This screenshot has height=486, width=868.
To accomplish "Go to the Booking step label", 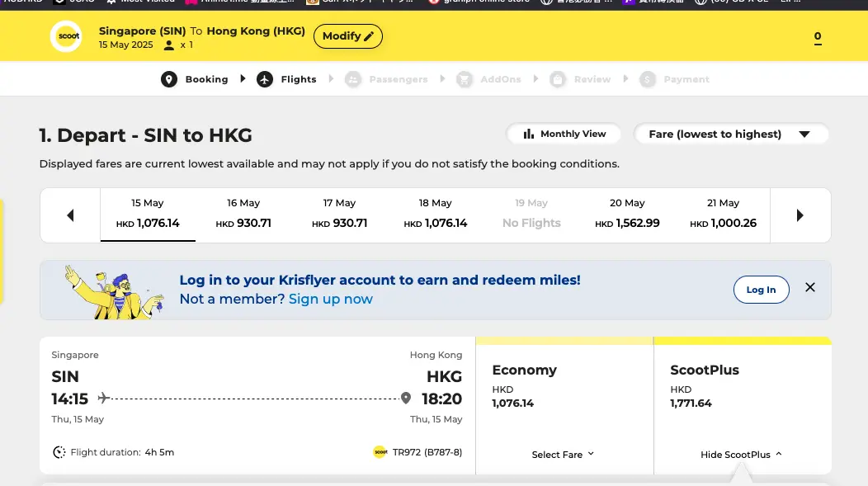I will coord(206,79).
